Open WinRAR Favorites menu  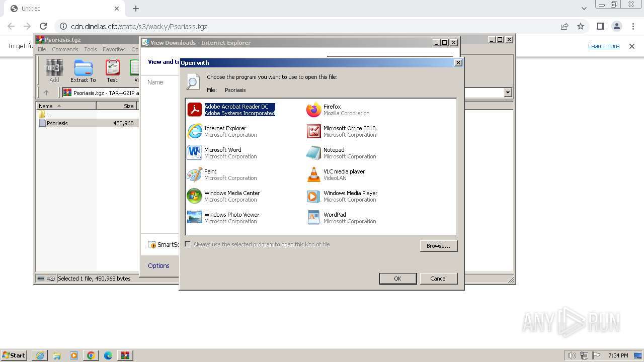coord(114,49)
